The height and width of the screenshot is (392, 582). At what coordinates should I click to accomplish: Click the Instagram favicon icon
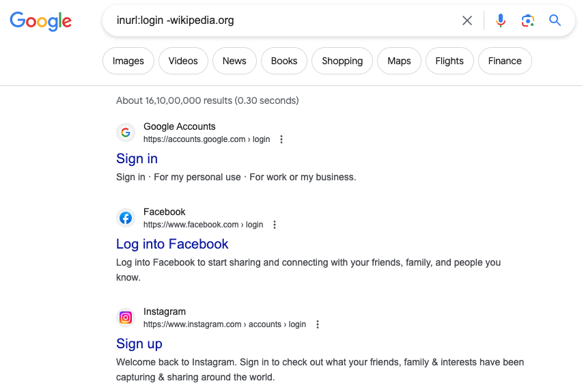click(x=125, y=318)
